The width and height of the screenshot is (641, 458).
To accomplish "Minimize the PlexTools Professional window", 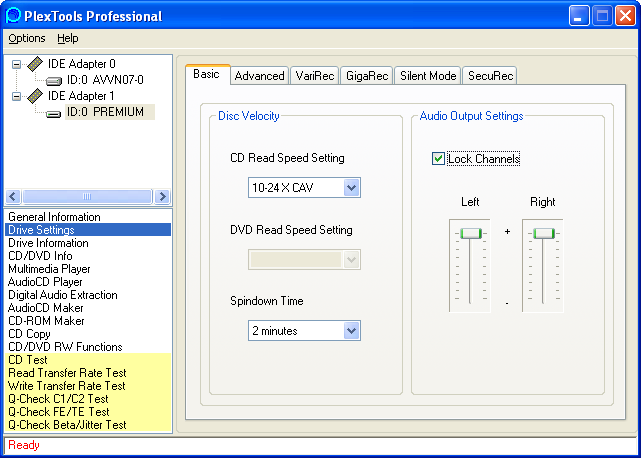I will click(578, 16).
